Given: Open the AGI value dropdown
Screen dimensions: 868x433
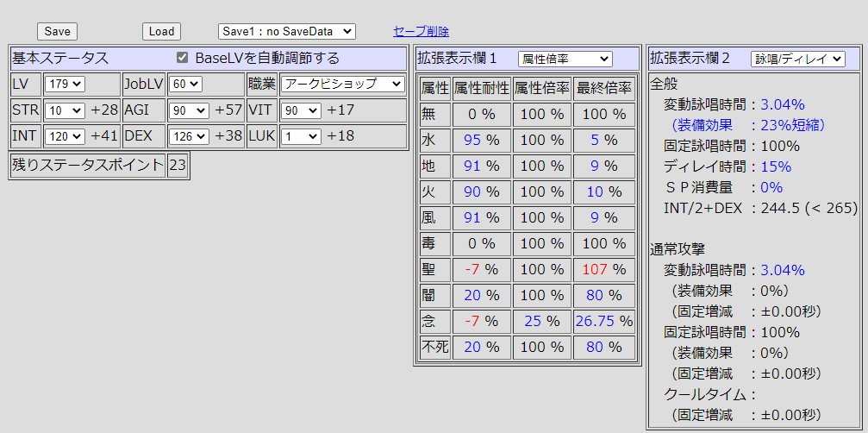Looking at the screenshot, I should pyautogui.click(x=189, y=110).
